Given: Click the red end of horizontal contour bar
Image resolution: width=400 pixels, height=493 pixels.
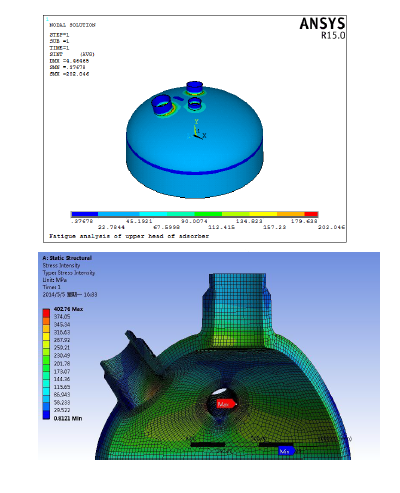Looking at the screenshot, I should coord(311,214).
